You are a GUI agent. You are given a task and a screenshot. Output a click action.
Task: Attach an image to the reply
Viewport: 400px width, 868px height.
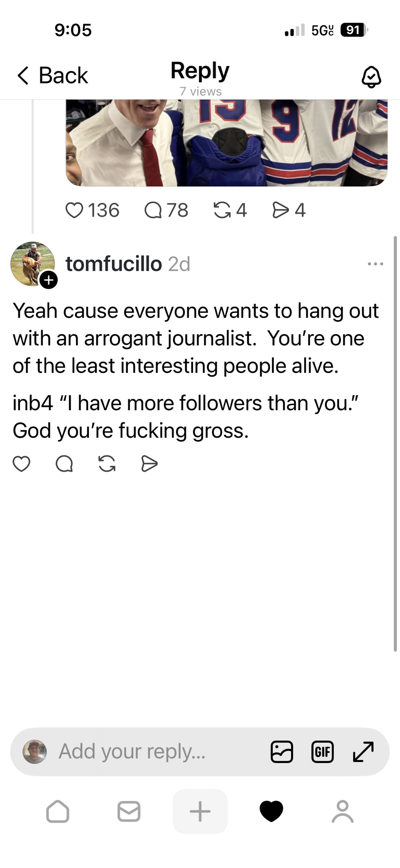coord(282,752)
